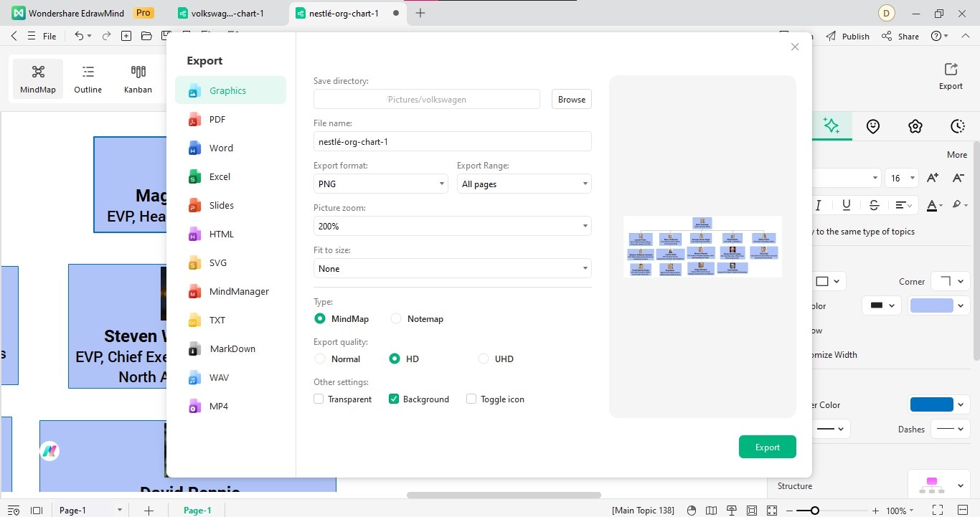The image size is (980, 517).
Task: Expand the Picture zoom dropdown
Action: 453,226
